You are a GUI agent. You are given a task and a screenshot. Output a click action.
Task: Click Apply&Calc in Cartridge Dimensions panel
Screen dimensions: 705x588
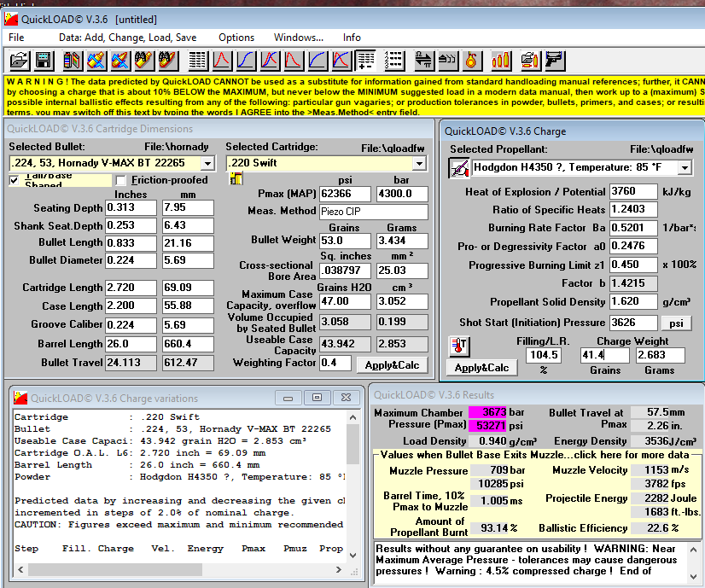tap(392, 365)
